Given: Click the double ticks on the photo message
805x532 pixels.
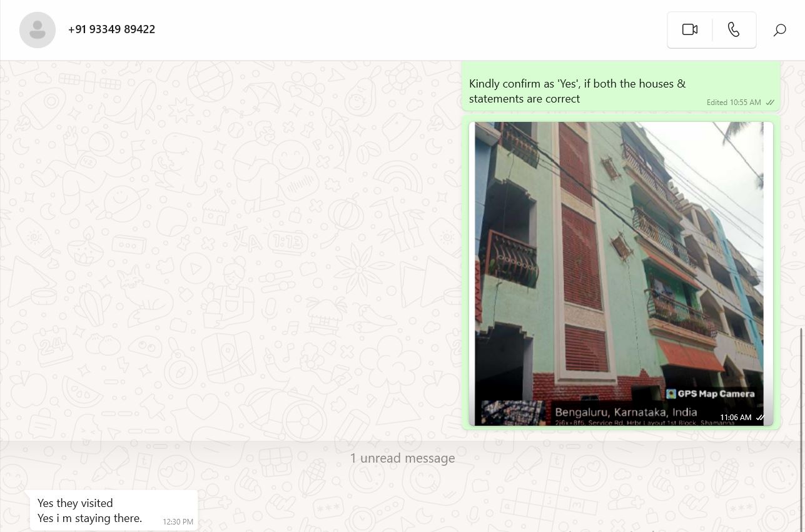Looking at the screenshot, I should tap(760, 417).
